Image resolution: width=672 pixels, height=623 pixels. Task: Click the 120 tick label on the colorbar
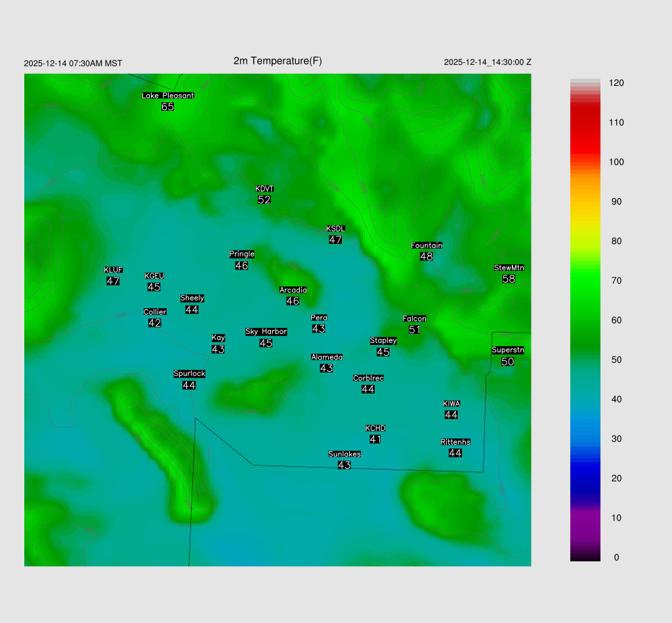616,83
